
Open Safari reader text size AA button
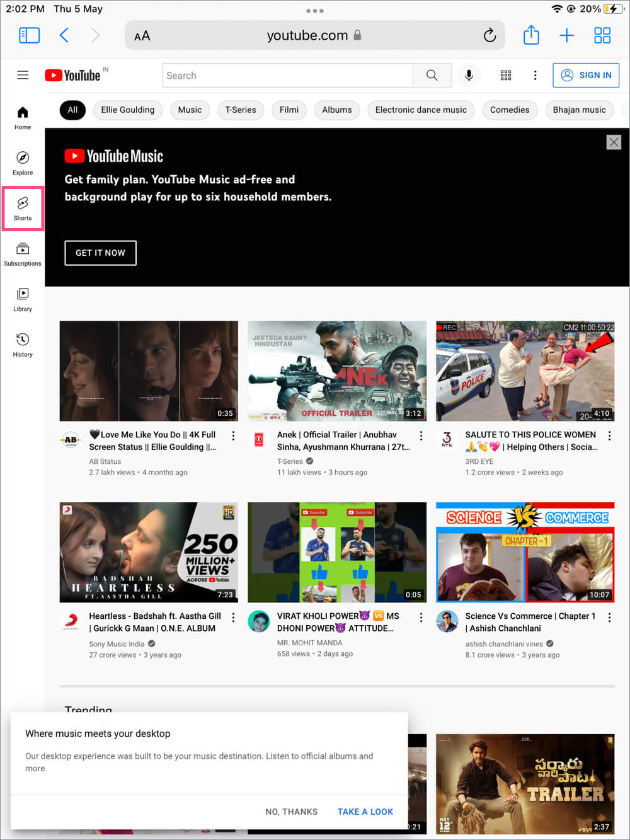142,36
